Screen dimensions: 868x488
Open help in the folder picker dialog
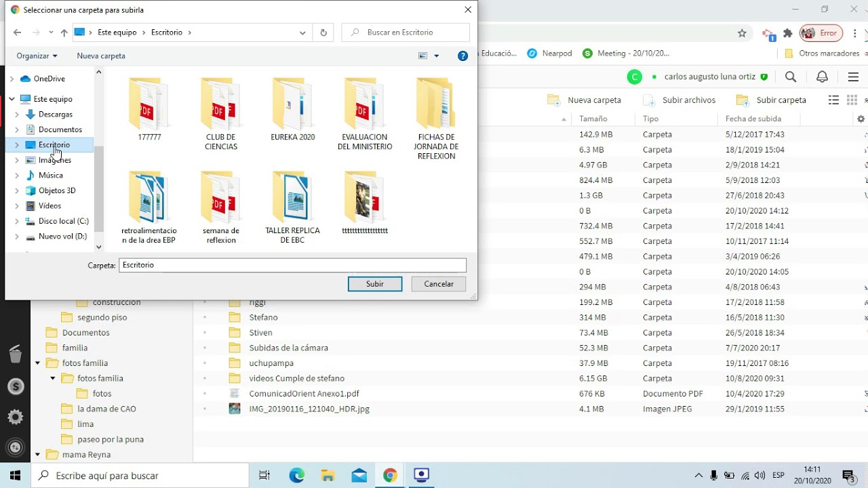(462, 56)
